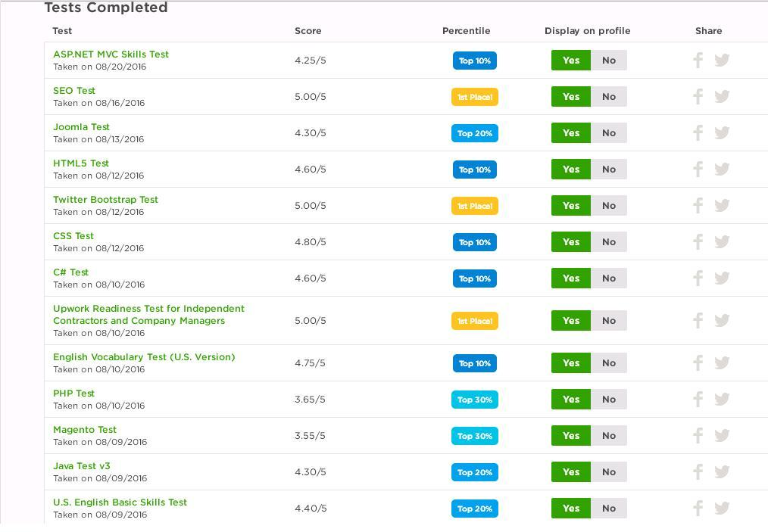Share ASP.NET MVC Skills Test on Facebook
768x532 pixels.
click(698, 61)
